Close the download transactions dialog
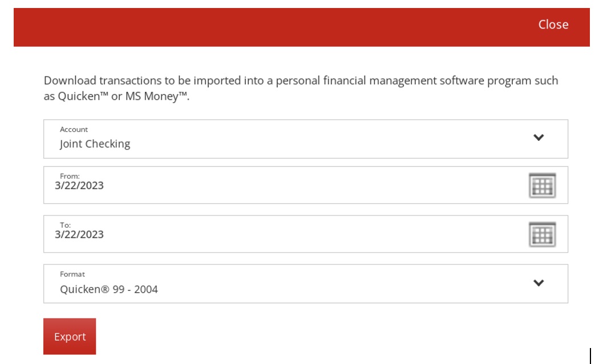 pyautogui.click(x=553, y=25)
